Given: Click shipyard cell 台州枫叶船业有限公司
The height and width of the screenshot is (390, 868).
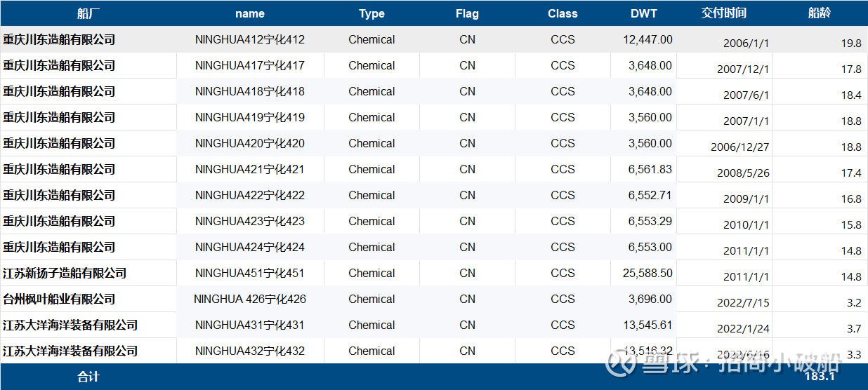Looking at the screenshot, I should [59, 300].
